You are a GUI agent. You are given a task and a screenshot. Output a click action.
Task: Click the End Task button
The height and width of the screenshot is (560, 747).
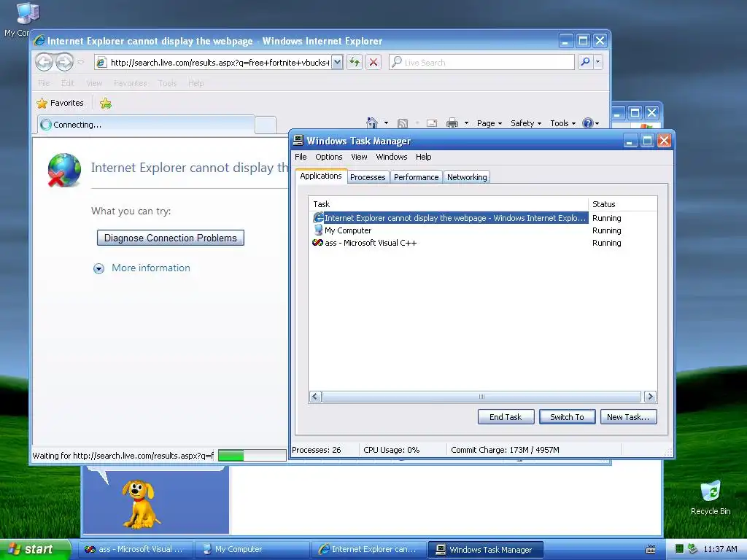506,416
